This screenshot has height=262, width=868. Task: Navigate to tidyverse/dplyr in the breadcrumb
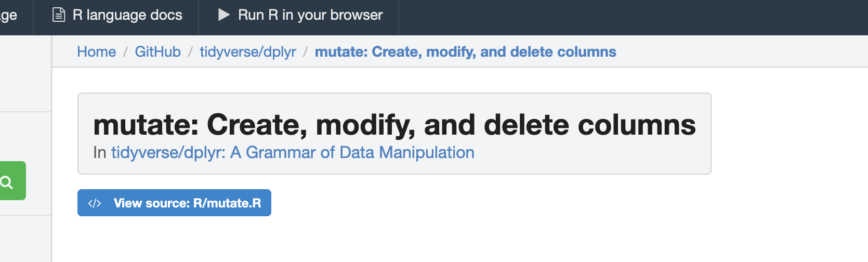pos(248,52)
